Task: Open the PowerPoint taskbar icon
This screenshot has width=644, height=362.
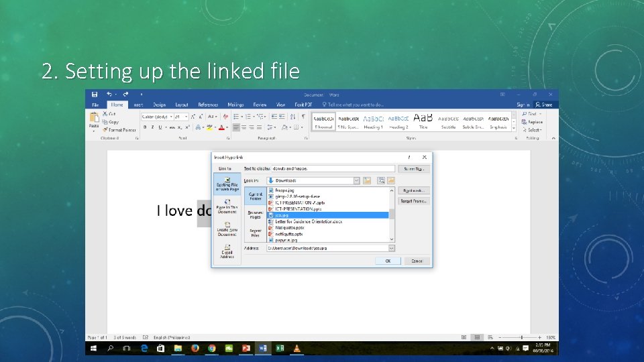Action: 246,348
